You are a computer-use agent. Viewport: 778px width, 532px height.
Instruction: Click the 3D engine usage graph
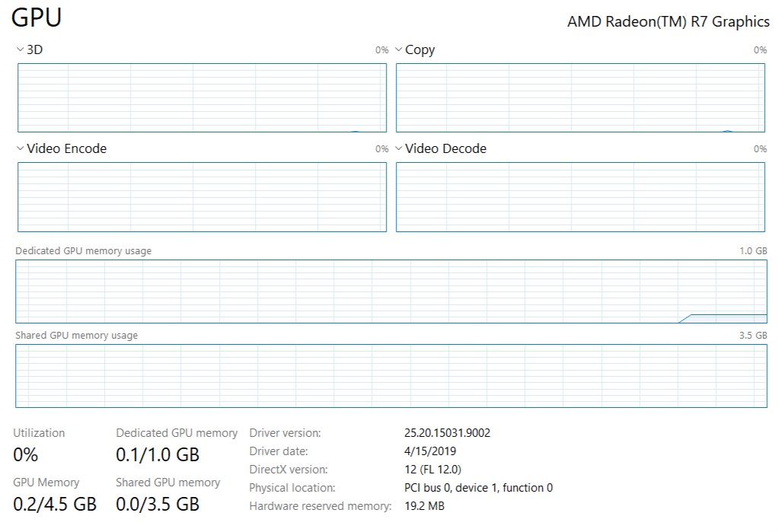pyautogui.click(x=202, y=97)
